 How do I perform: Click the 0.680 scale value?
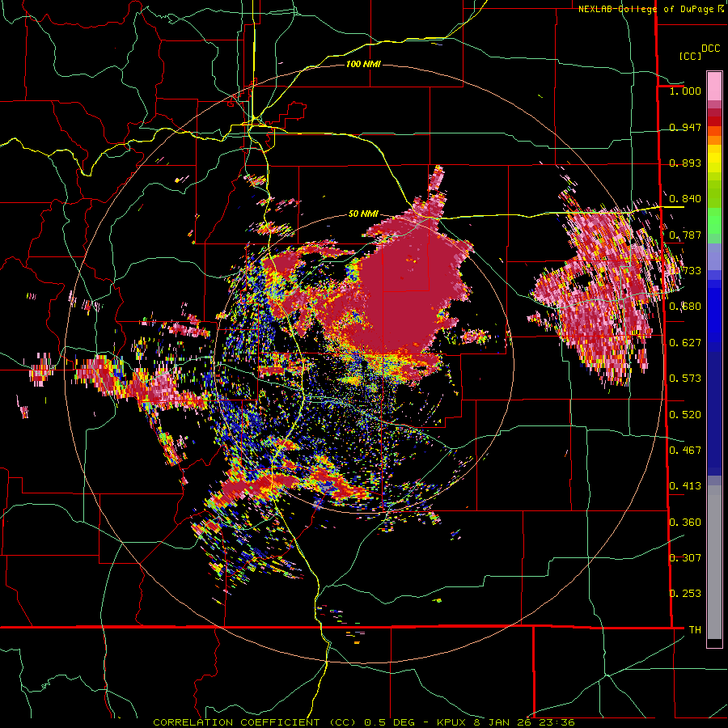[685, 307]
